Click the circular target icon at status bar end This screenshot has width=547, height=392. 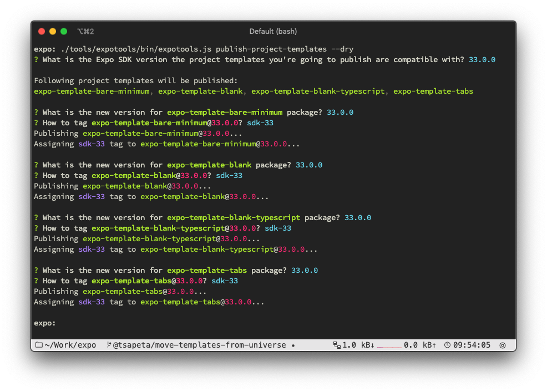click(503, 345)
